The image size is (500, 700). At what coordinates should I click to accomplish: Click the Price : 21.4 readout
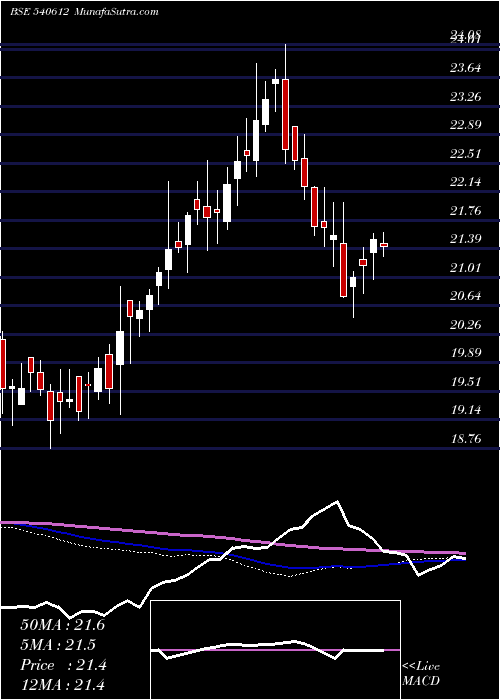[63, 665]
